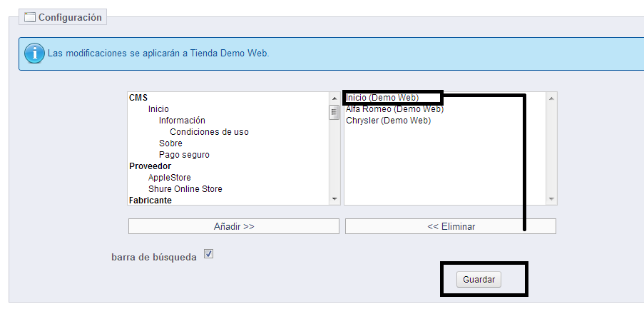Click the << Eliminar button
644x309 pixels.
click(x=451, y=226)
